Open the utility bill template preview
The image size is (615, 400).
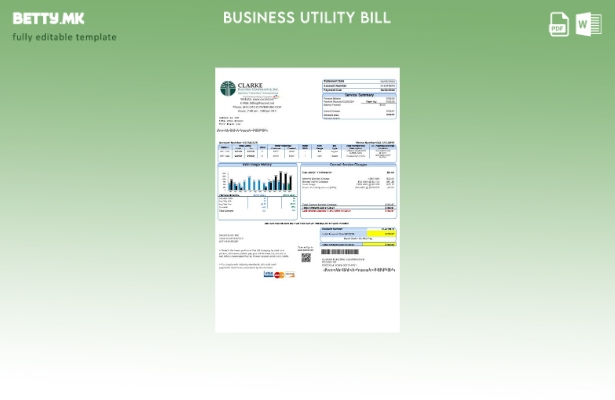[307, 200]
